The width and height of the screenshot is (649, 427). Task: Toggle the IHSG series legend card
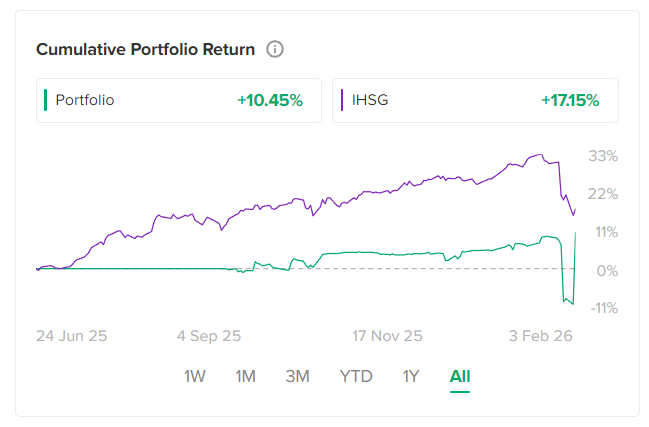point(475,100)
